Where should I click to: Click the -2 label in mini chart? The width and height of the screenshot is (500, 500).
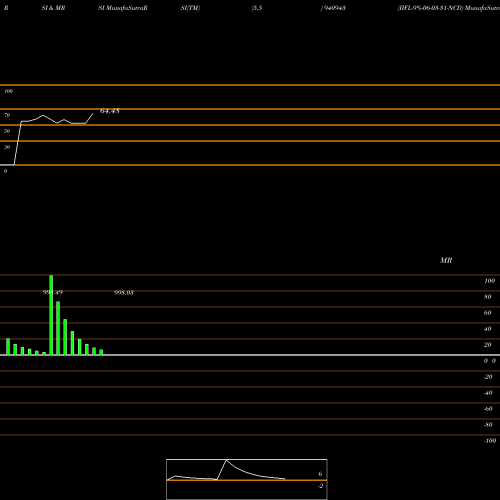(320, 486)
